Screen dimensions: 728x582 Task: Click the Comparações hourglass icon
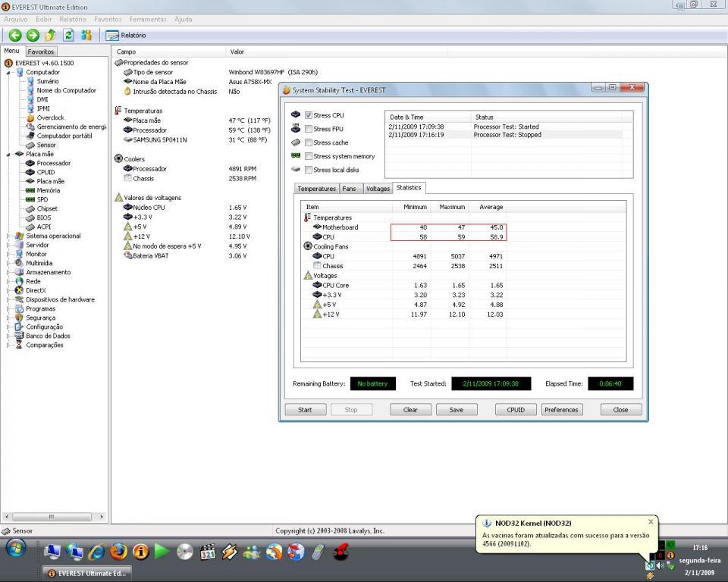point(19,345)
